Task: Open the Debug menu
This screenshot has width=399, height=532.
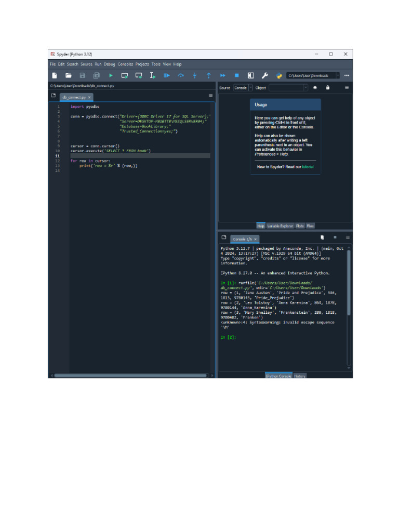Action: click(x=110, y=64)
